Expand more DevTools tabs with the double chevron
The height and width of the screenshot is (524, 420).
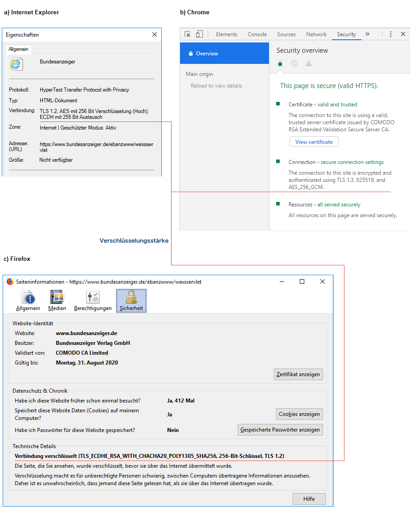tap(367, 34)
